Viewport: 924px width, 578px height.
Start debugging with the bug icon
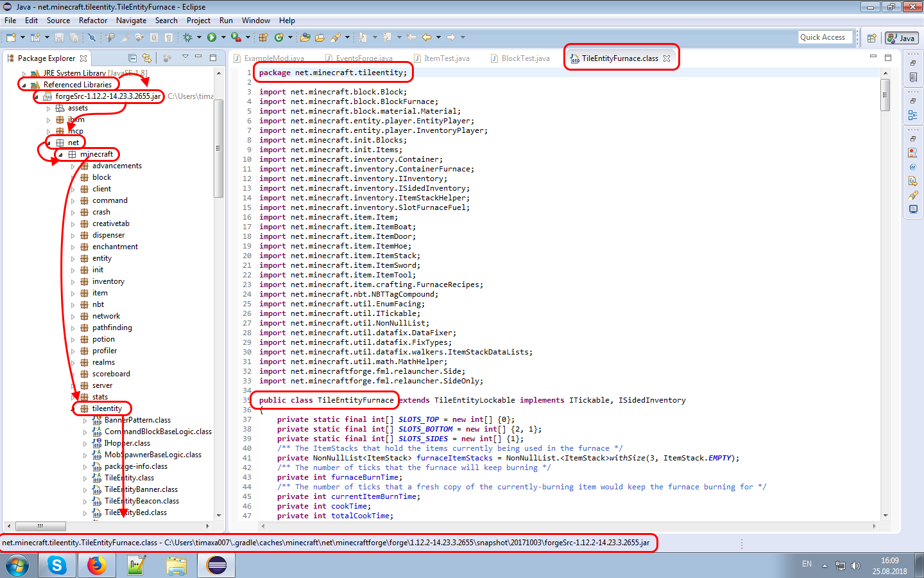click(x=187, y=37)
